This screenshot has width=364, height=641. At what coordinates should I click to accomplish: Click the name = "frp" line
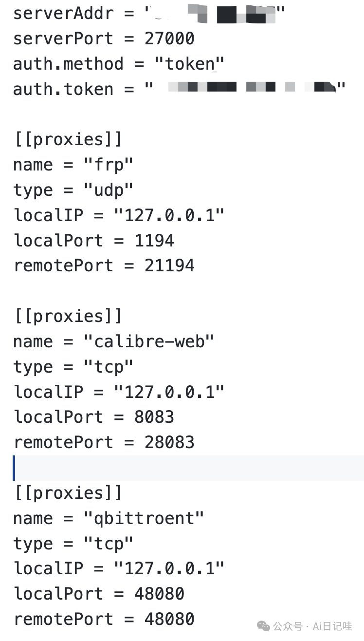(73, 165)
